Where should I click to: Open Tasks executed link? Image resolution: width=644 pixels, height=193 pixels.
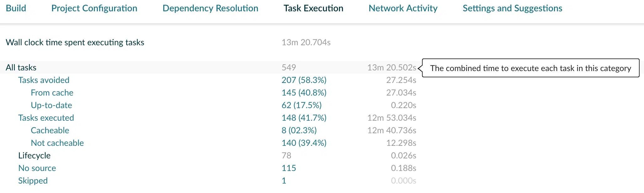(x=46, y=118)
